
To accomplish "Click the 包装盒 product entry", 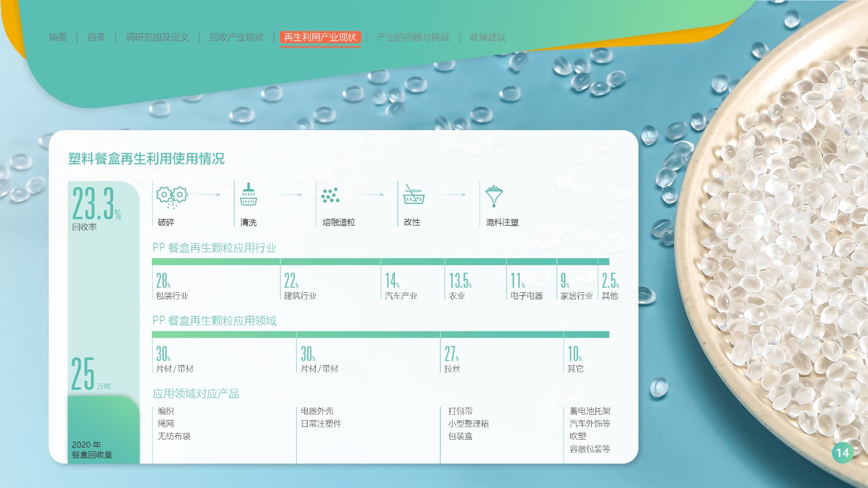I will point(461,436).
